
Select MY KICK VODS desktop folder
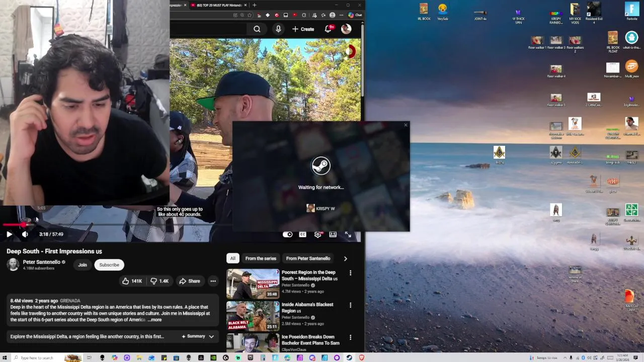[575, 13]
